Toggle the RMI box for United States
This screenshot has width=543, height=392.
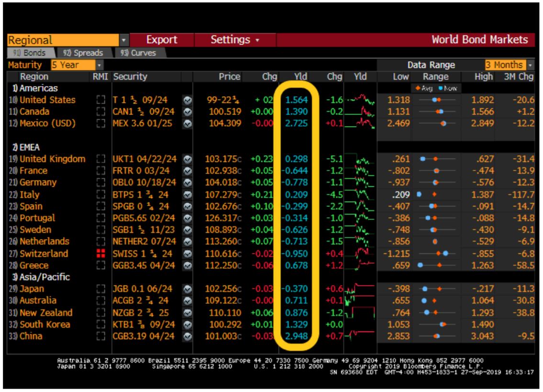101,100
